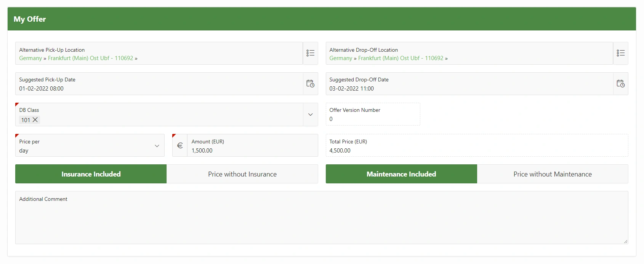Switch to Price without Insurance

click(242, 174)
